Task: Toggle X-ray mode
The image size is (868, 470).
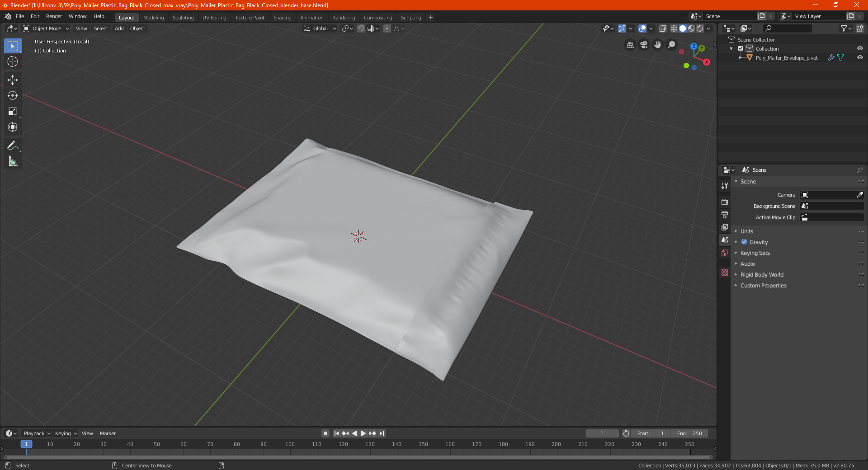Action: [x=663, y=28]
